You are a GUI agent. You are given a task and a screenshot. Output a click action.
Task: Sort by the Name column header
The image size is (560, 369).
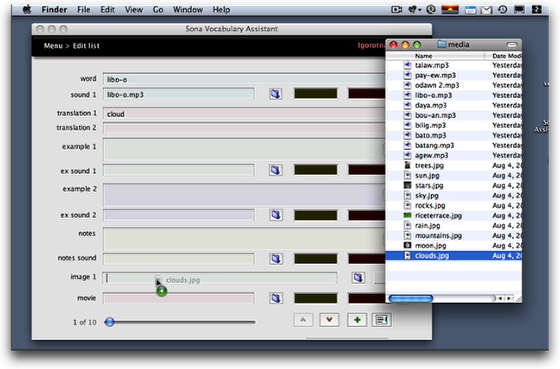(x=436, y=56)
